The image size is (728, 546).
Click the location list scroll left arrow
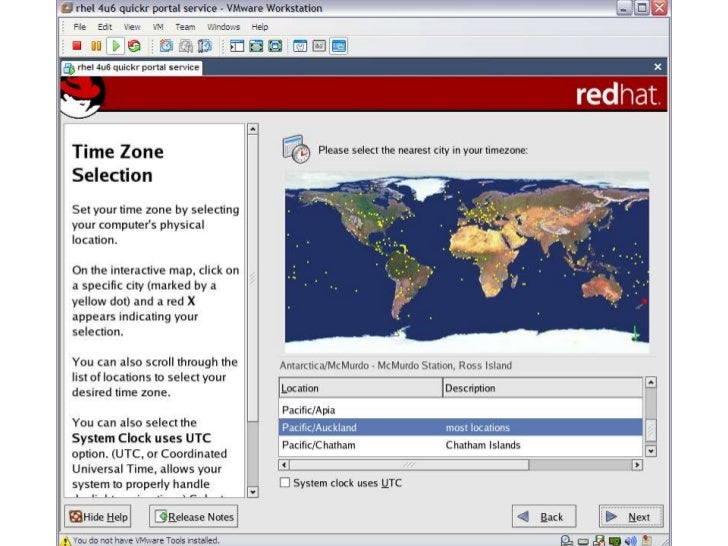point(284,464)
